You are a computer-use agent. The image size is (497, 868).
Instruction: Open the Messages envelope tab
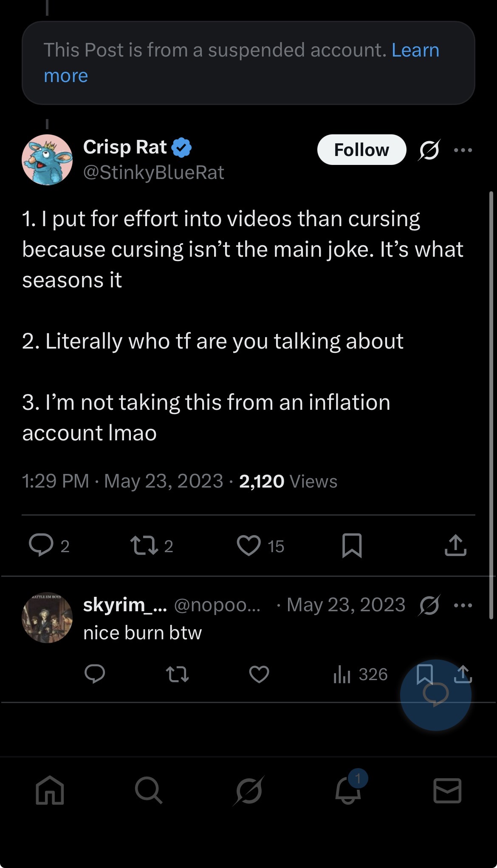point(447,790)
